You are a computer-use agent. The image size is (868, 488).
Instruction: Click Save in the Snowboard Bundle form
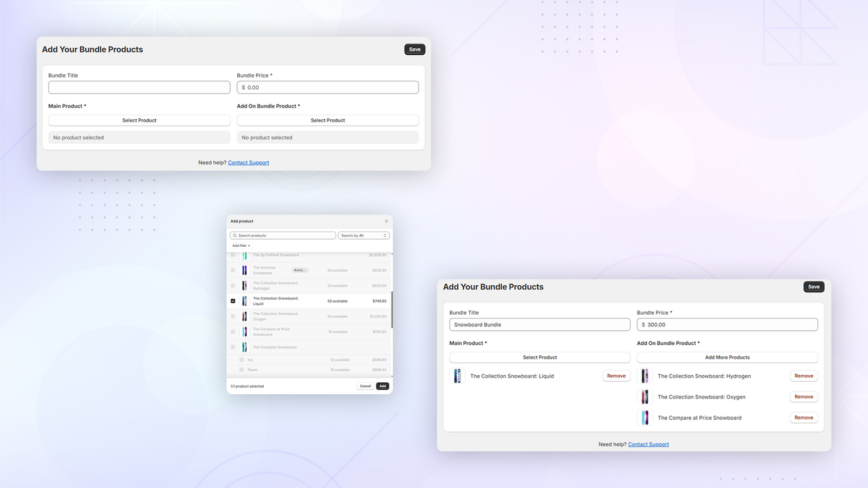pos(814,287)
